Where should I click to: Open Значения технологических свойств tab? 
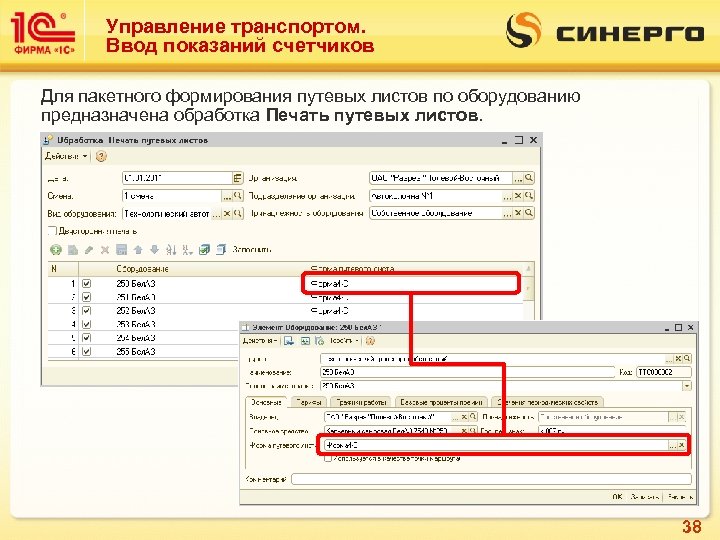[547, 402]
